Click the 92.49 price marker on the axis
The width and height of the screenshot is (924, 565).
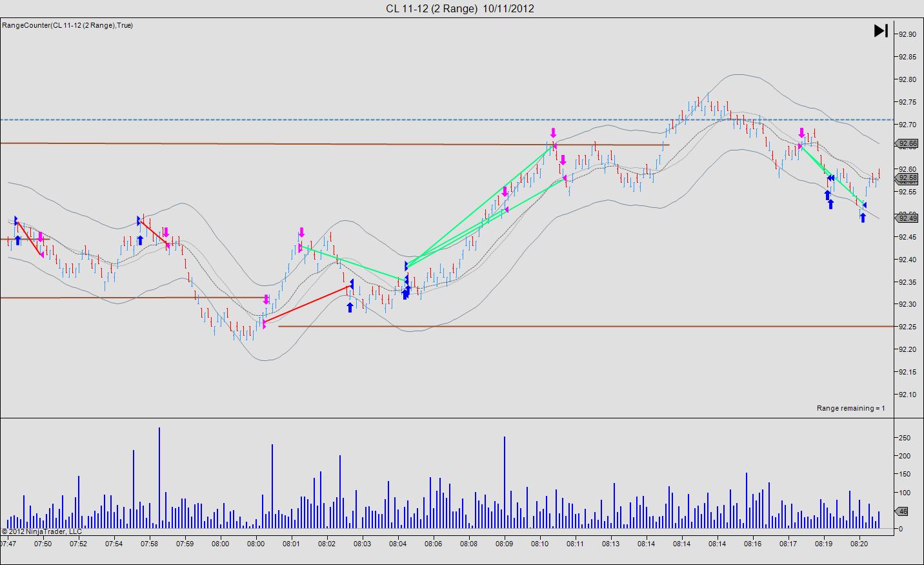tap(908, 218)
